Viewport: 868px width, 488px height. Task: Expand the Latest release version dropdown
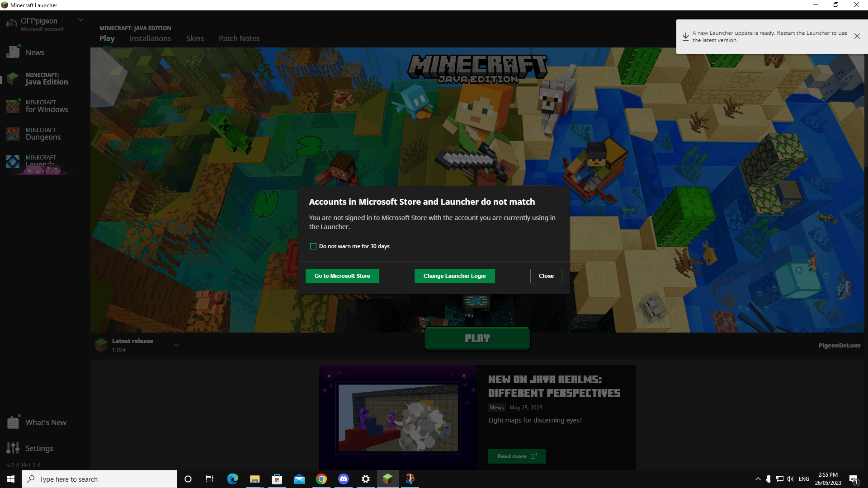tap(176, 344)
